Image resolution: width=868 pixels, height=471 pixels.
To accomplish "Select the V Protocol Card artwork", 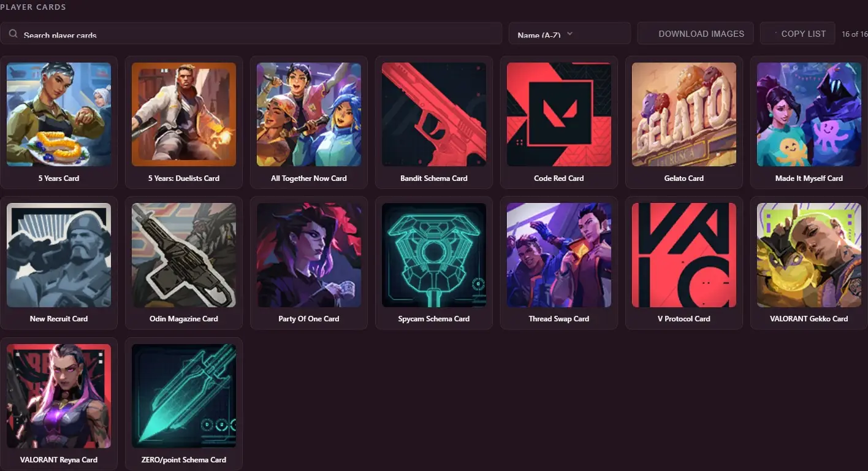I will [684, 255].
